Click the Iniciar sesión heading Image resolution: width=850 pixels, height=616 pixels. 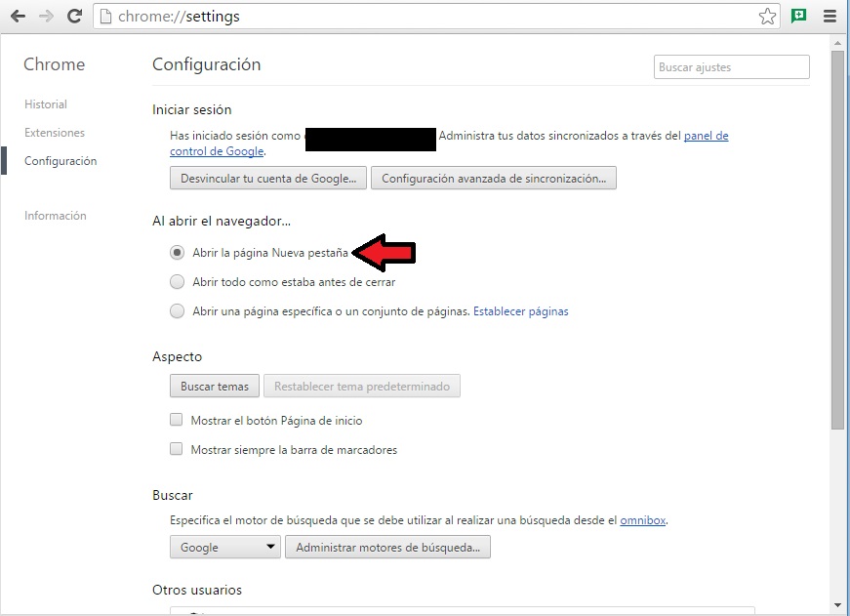(x=192, y=109)
